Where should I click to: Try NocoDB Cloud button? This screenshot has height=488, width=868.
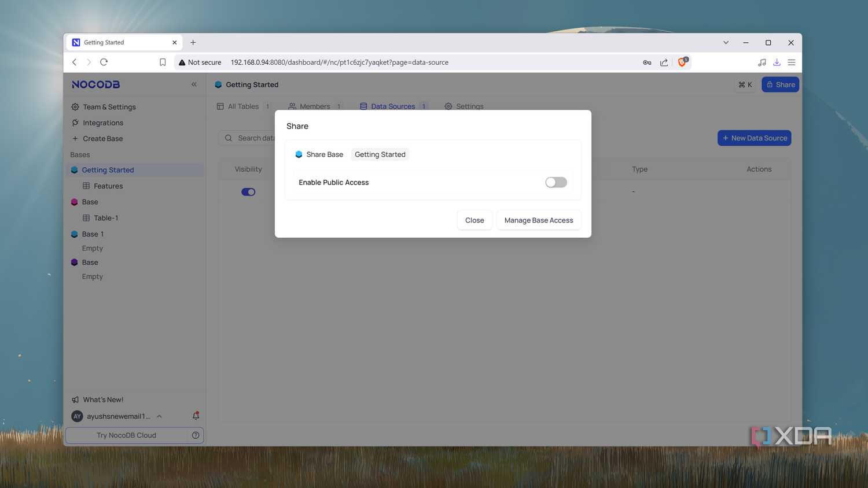pyautogui.click(x=126, y=435)
